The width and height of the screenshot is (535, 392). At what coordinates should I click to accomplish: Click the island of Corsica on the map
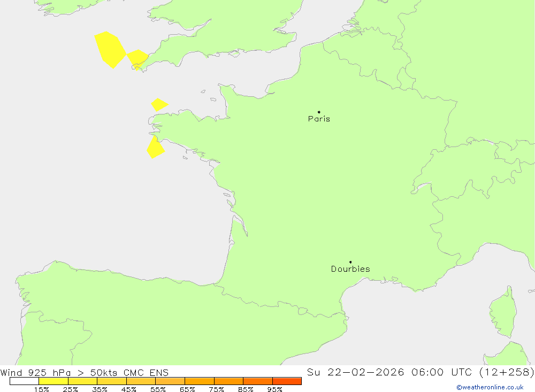tap(504, 312)
